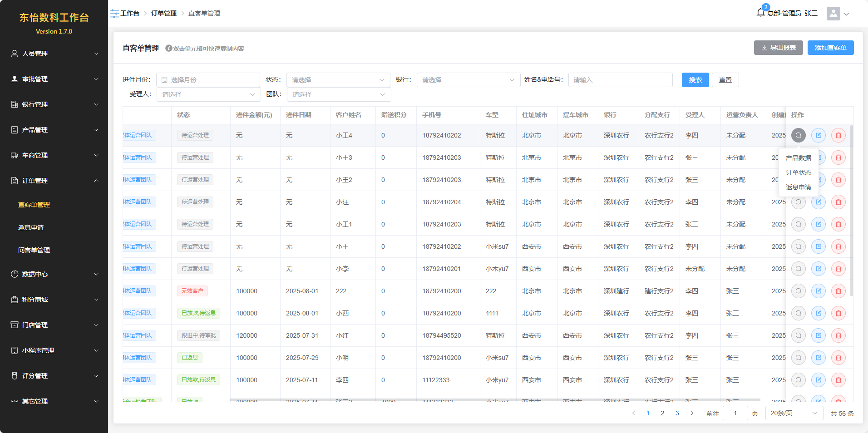Open the 状态 filter dropdown

[x=338, y=80]
